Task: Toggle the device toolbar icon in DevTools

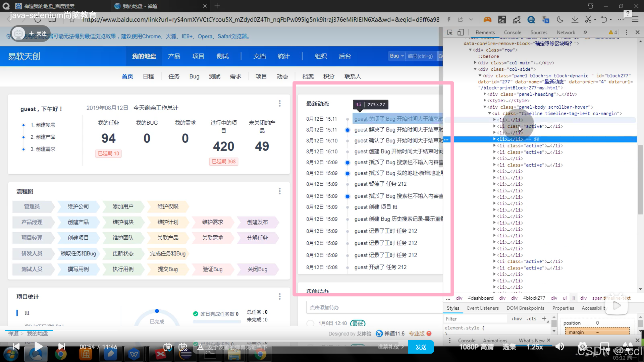Action: (x=461, y=32)
